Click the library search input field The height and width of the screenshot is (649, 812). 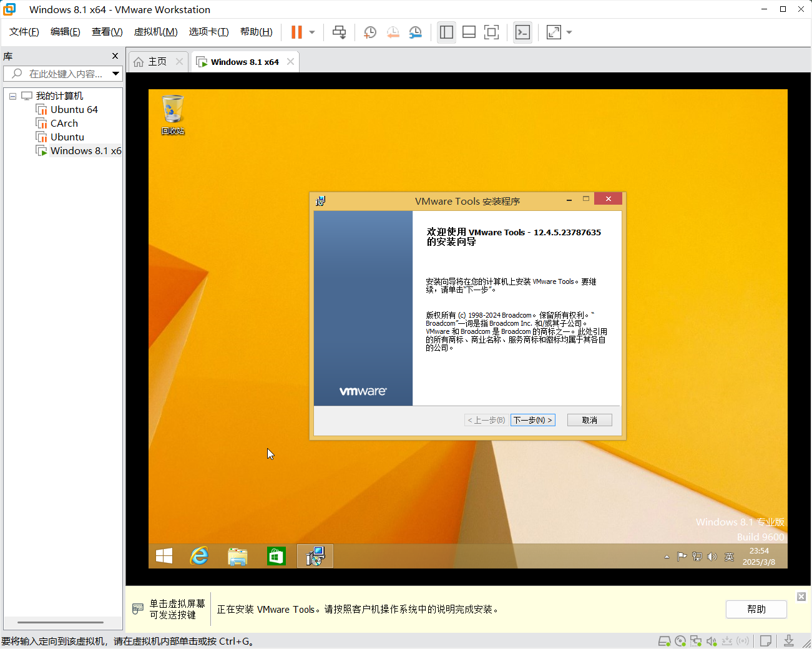pyautogui.click(x=57, y=74)
